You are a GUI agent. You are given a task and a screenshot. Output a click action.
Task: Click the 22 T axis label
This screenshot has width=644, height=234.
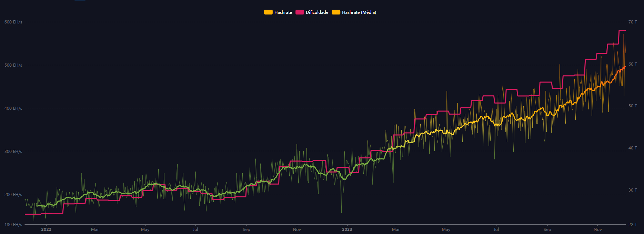click(632, 225)
